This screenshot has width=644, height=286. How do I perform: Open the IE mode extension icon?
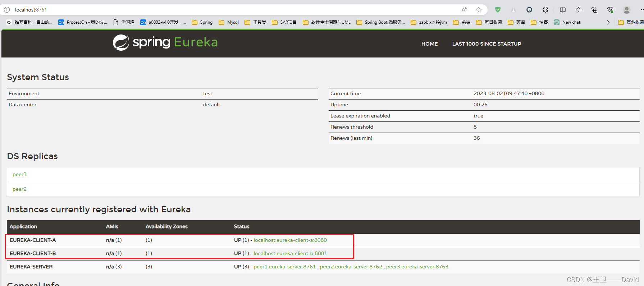529,10
